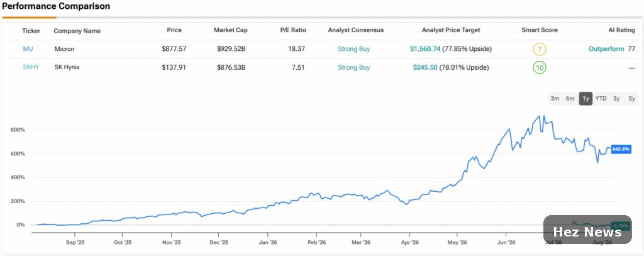This screenshot has height=256, width=644.
Task: Click the P/E Ratio column header
Action: (292, 30)
